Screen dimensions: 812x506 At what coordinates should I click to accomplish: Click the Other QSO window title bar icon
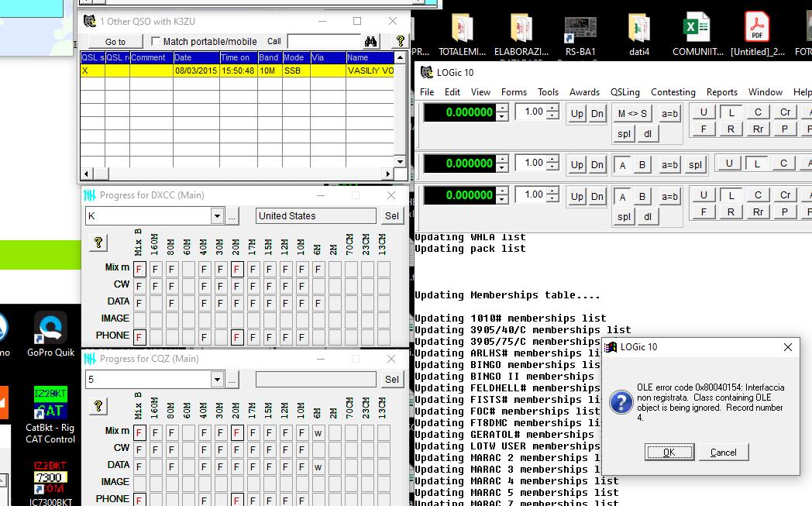[x=90, y=21]
